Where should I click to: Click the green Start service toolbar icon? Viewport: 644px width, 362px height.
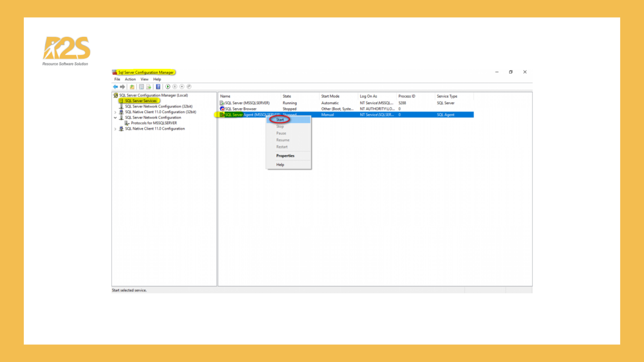coord(167,86)
